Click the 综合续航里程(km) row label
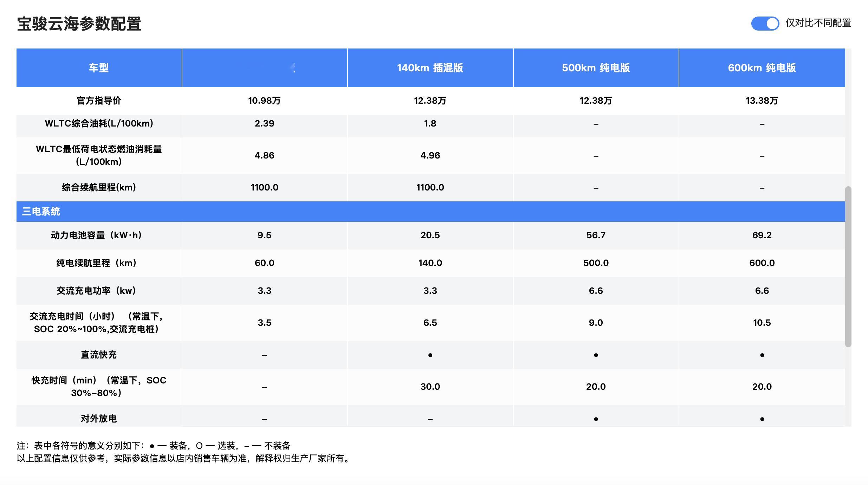The width and height of the screenshot is (868, 485). coord(99,188)
